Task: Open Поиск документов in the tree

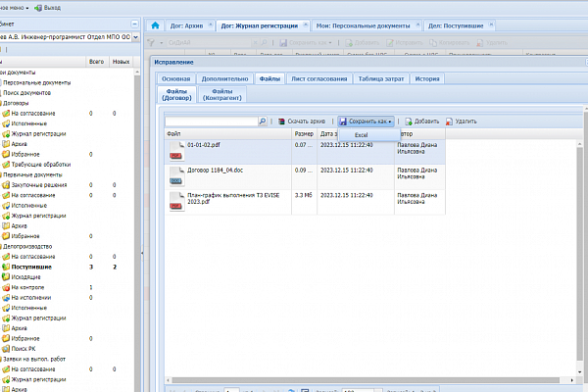Action: click(27, 93)
